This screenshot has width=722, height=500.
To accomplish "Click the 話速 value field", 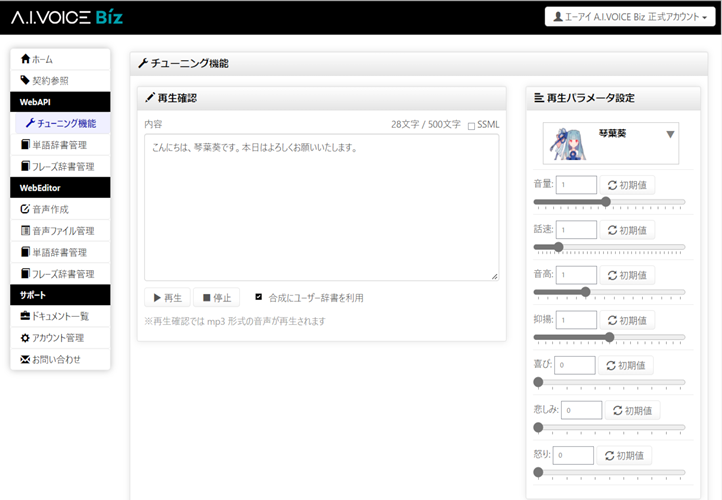I will click(576, 230).
